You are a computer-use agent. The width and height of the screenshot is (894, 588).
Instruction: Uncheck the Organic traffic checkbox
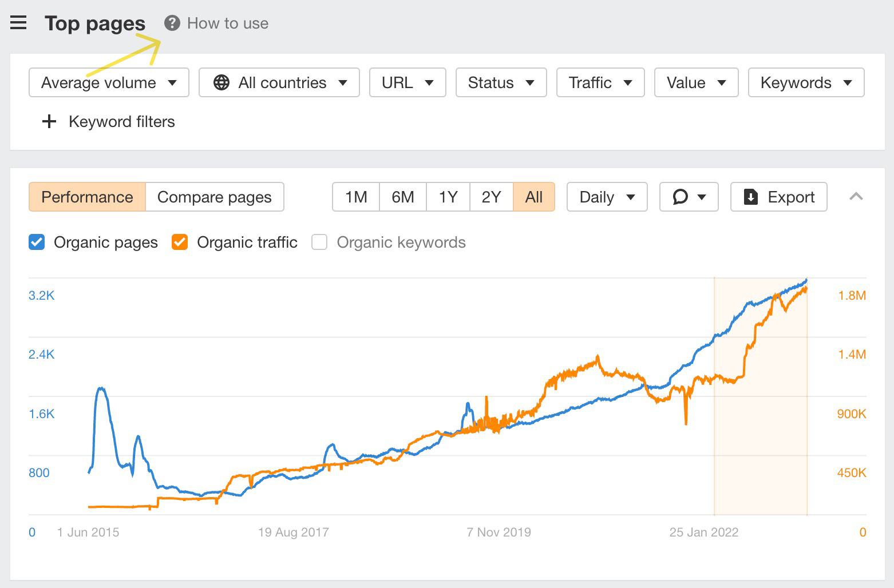pos(180,242)
